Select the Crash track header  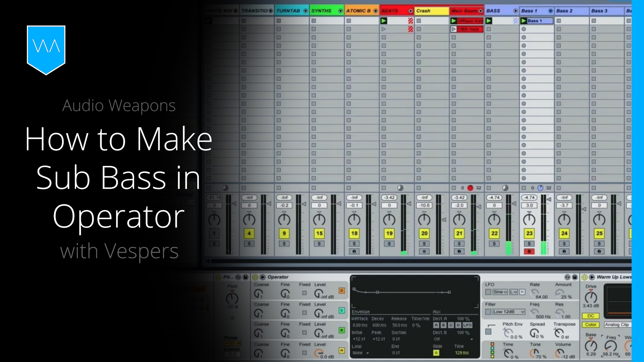[432, 11]
